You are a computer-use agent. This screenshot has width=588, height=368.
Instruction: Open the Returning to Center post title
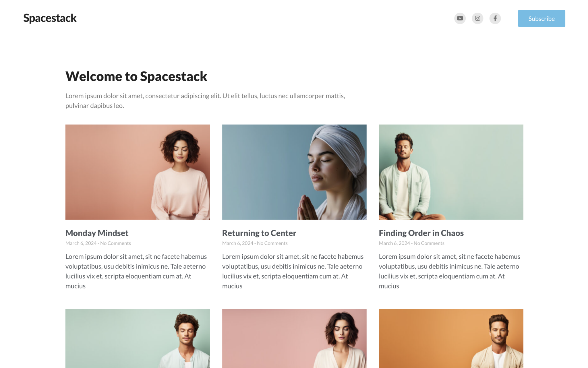tap(259, 233)
